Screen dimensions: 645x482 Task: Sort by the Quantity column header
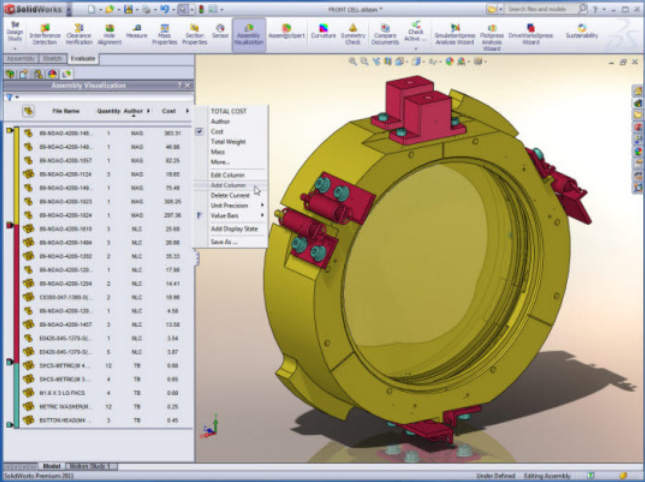click(109, 111)
